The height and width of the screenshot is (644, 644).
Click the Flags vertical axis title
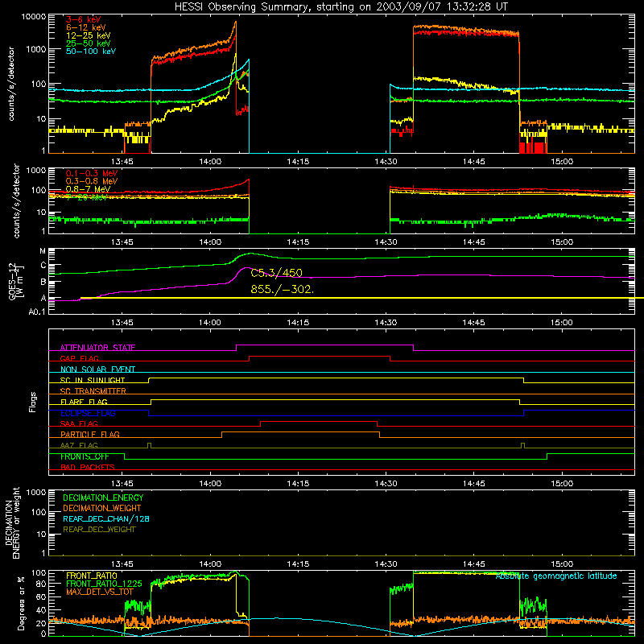coord(33,402)
